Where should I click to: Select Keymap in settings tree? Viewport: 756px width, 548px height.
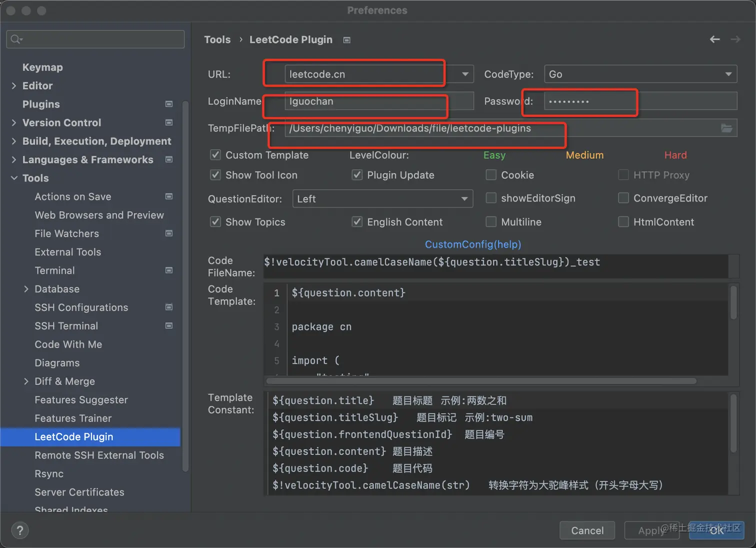pyautogui.click(x=42, y=67)
